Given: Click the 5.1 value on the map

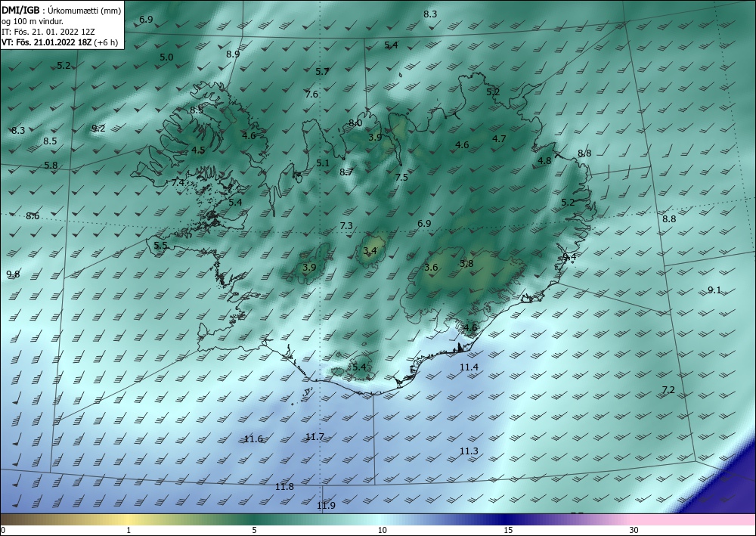Looking at the screenshot, I should pos(323,163).
